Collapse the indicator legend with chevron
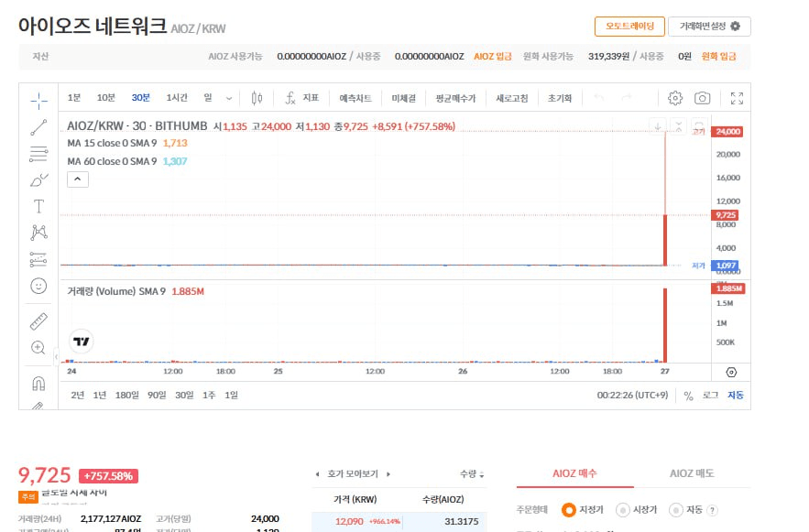Image resolution: width=809 pixels, height=532 pixels. 77,179
